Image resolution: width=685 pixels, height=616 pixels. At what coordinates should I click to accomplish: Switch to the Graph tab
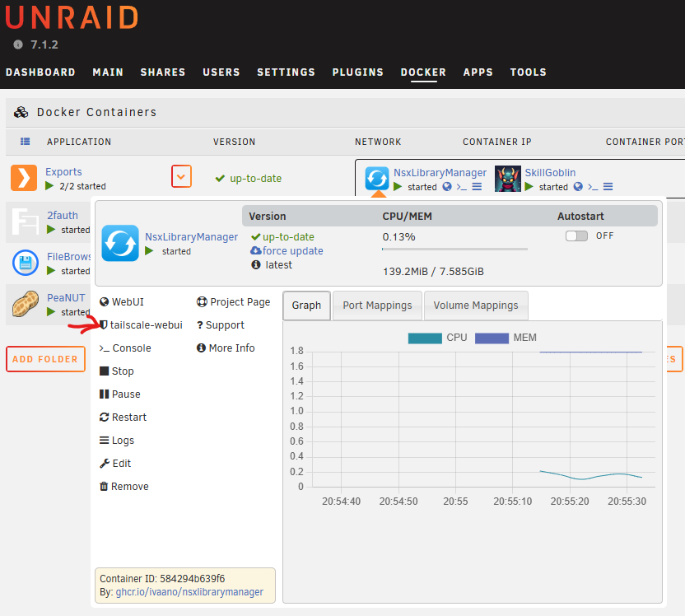coord(306,306)
